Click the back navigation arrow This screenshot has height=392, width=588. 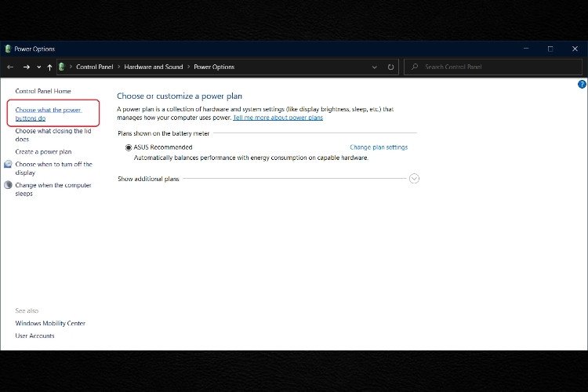tap(10, 67)
